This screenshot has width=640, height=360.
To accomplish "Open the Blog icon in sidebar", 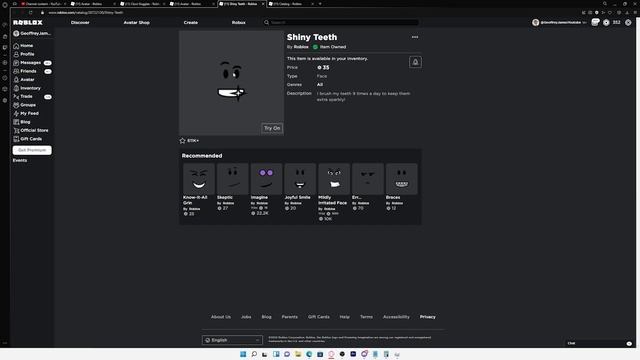I will pyautogui.click(x=16, y=122).
